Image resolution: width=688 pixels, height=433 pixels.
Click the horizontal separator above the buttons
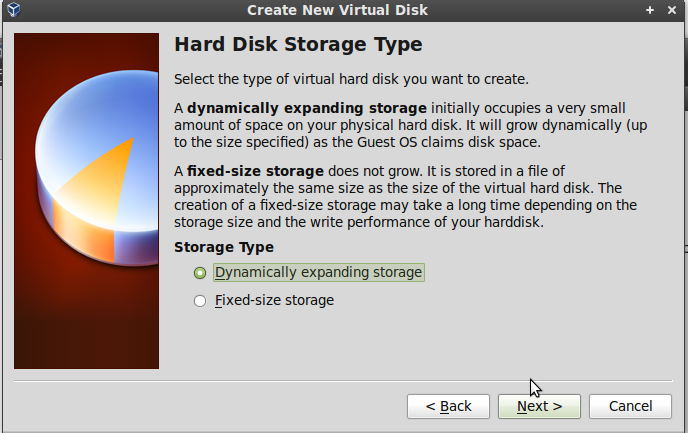tap(343, 381)
